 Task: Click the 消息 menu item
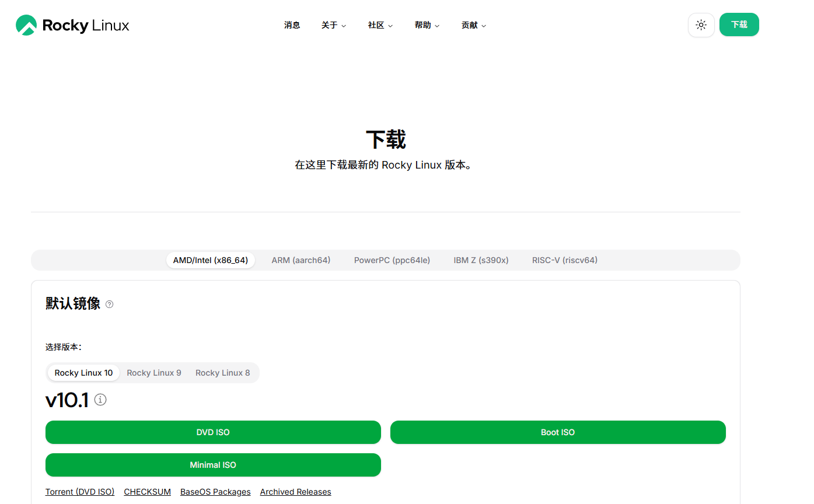pos(292,24)
